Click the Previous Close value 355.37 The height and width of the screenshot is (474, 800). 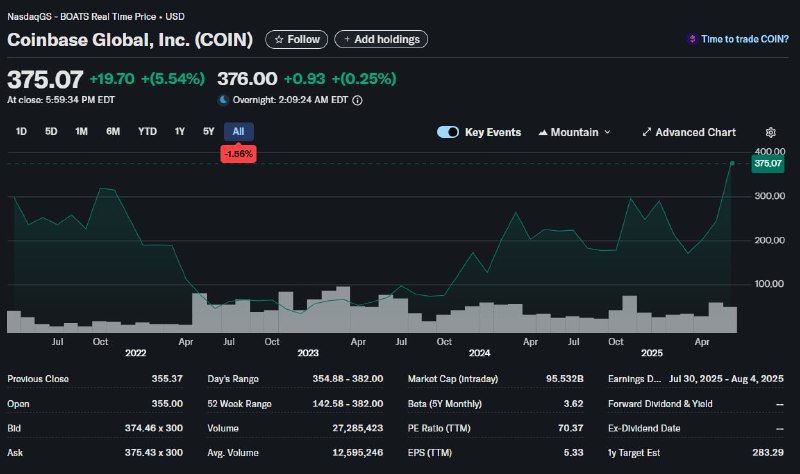[x=167, y=379]
